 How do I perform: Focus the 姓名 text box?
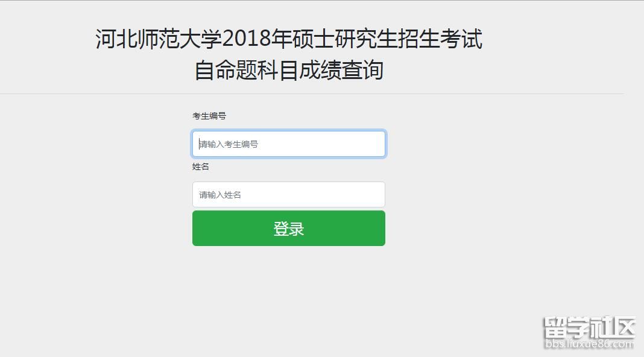coord(288,195)
